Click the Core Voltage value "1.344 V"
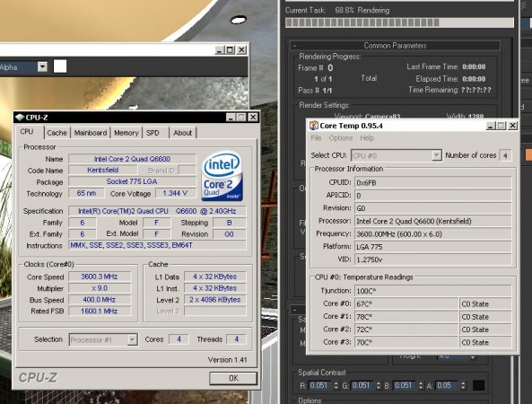The width and height of the screenshot is (532, 404). click(x=176, y=193)
